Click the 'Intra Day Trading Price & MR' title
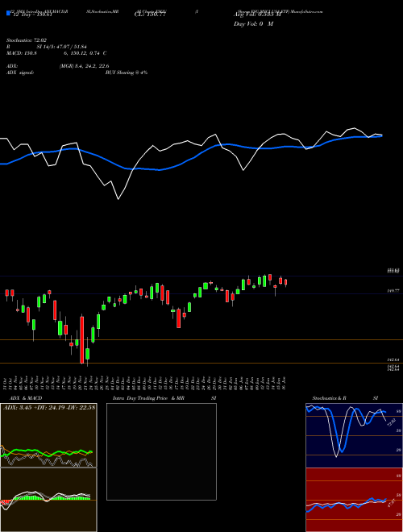Screen dimensions: 403x532 tap(148, 398)
